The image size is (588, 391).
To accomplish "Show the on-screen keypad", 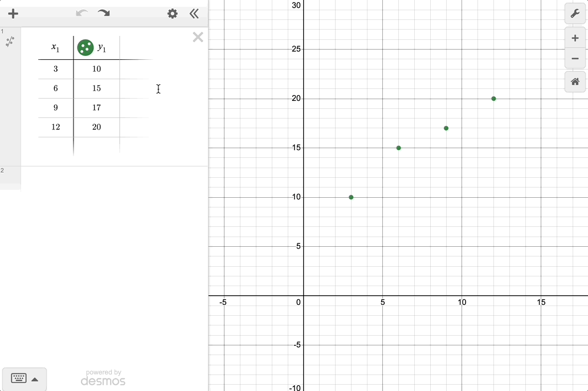I will (x=19, y=378).
